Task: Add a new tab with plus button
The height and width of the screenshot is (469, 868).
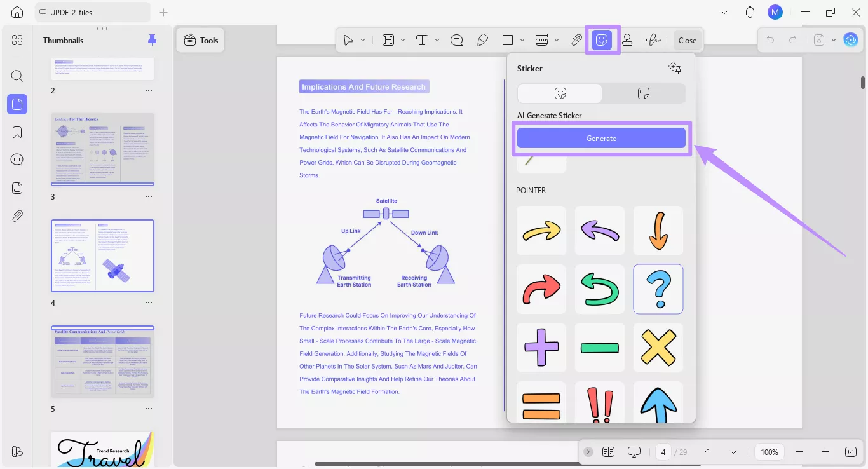Action: click(x=163, y=12)
